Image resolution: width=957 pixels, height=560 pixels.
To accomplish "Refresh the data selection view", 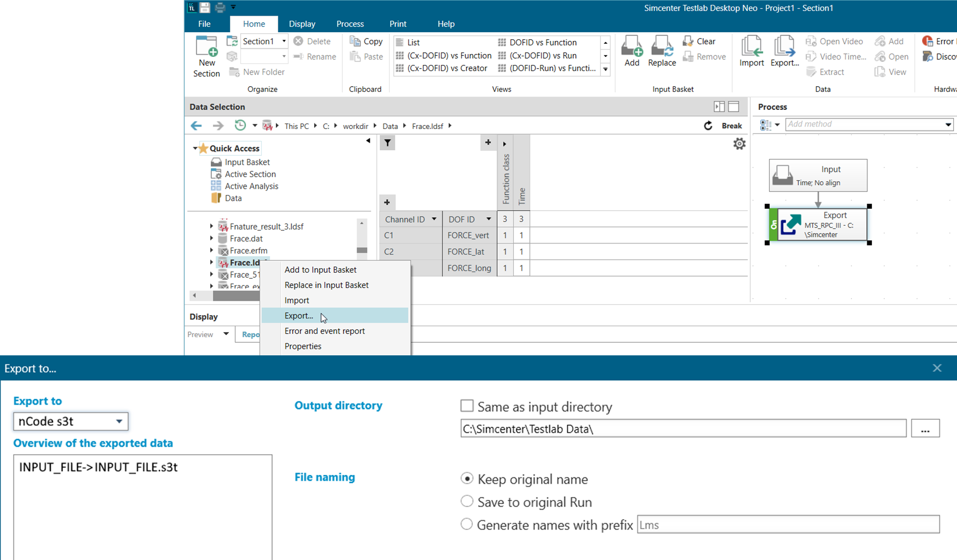I will pos(708,126).
